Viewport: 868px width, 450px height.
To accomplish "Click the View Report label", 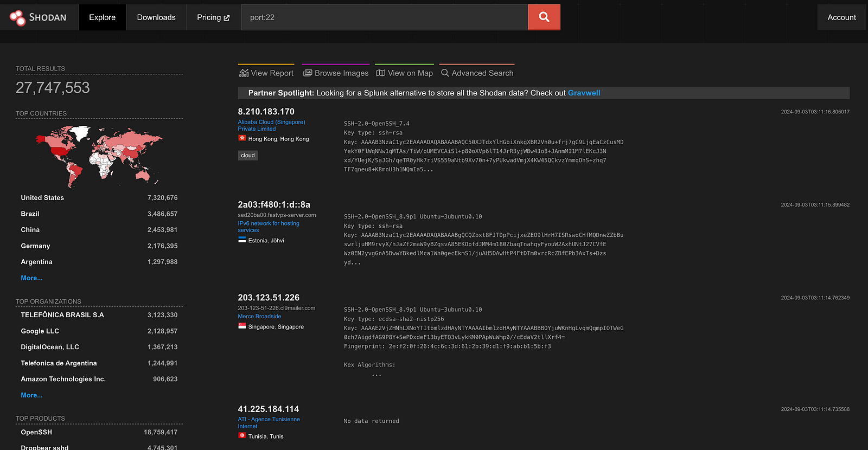I will pos(272,73).
